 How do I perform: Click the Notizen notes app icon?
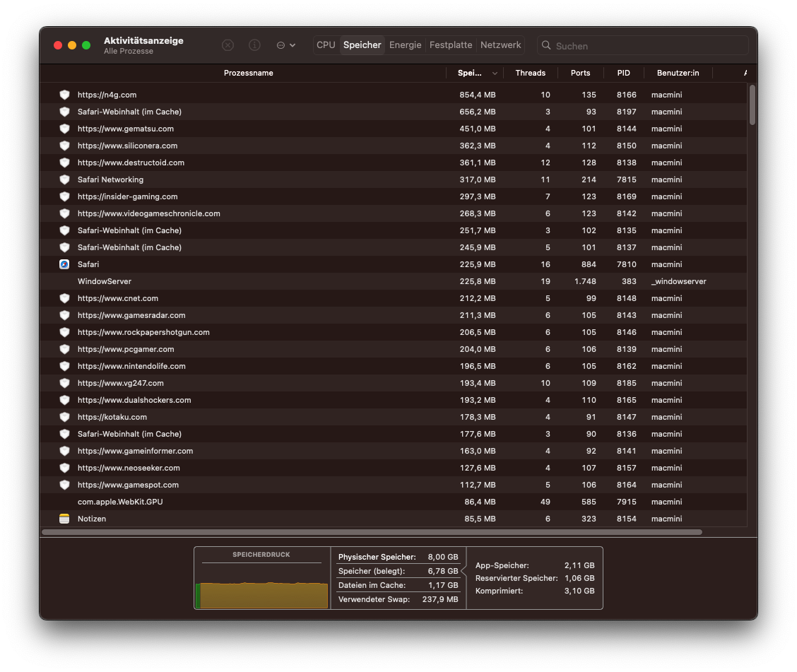pyautogui.click(x=64, y=519)
